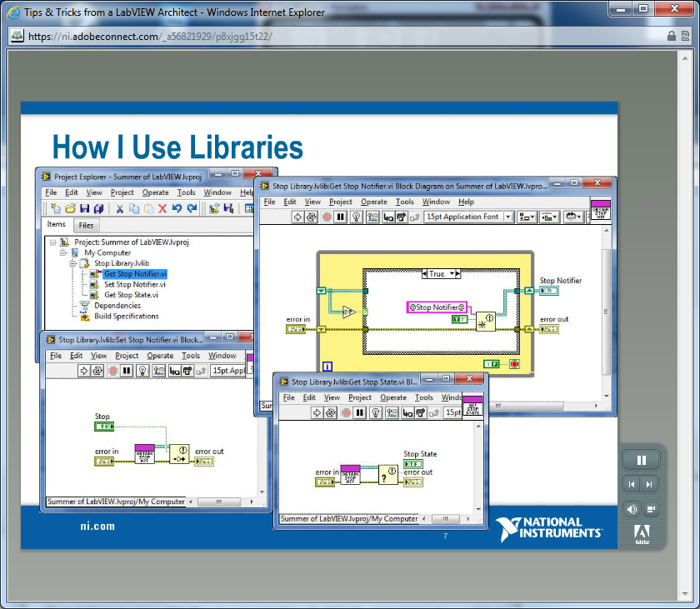Click Run Continuously in Get Stop Notifier window
This screenshot has height=609, width=700.
click(312, 217)
